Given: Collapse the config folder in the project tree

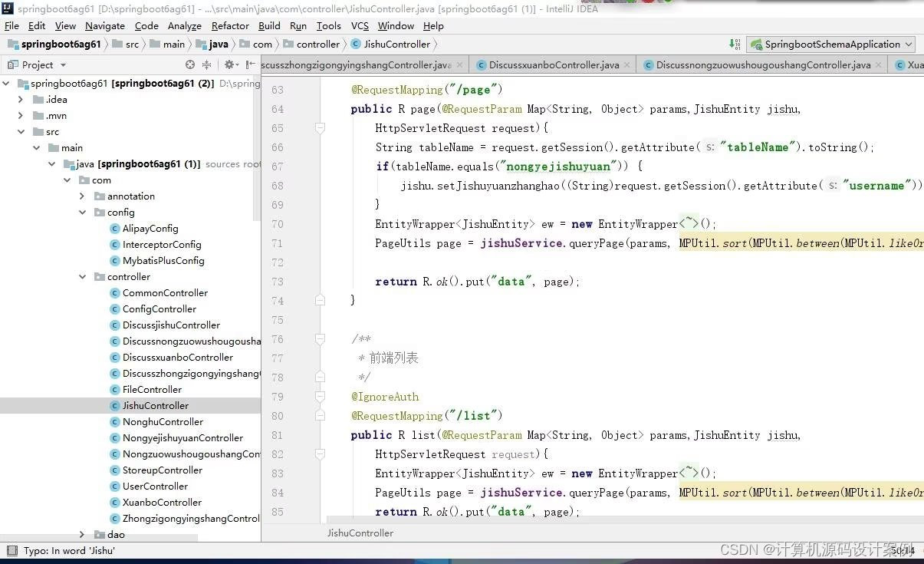Looking at the screenshot, I should (x=82, y=212).
